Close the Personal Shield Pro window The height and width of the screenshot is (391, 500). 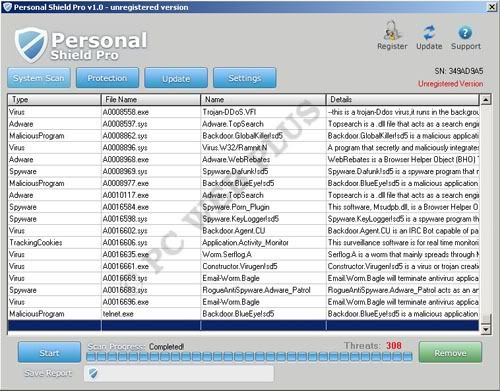click(492, 7)
